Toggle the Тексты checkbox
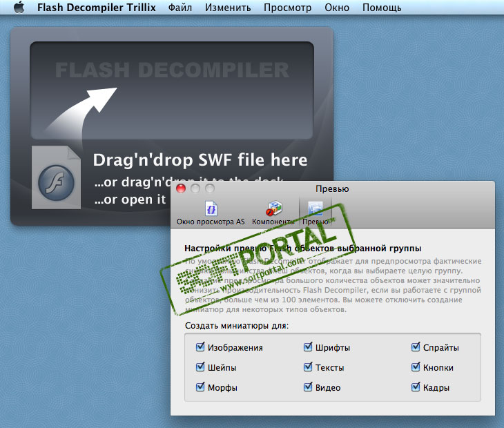Image resolution: width=504 pixels, height=428 pixels. pos(308,367)
